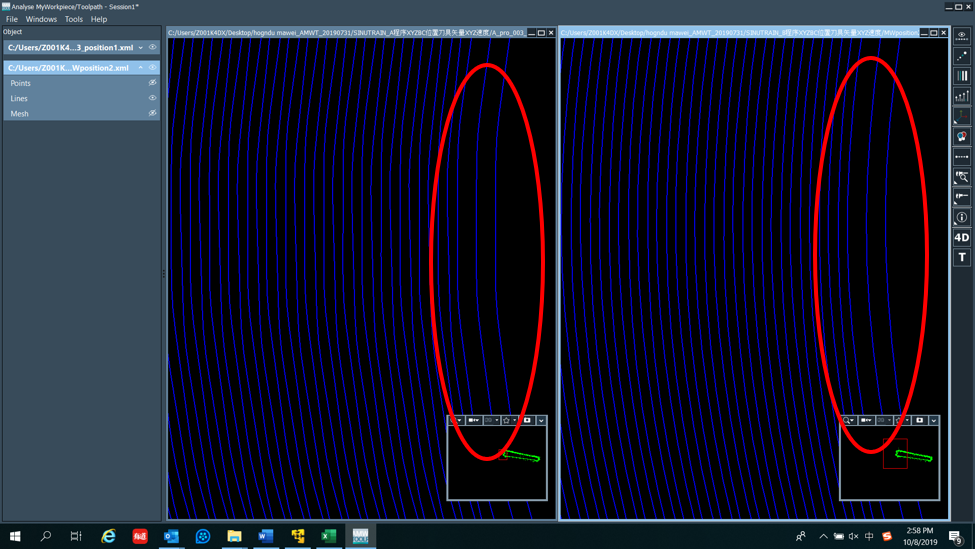Open zoom menu in left overview window
975x549 pixels.
(x=456, y=420)
